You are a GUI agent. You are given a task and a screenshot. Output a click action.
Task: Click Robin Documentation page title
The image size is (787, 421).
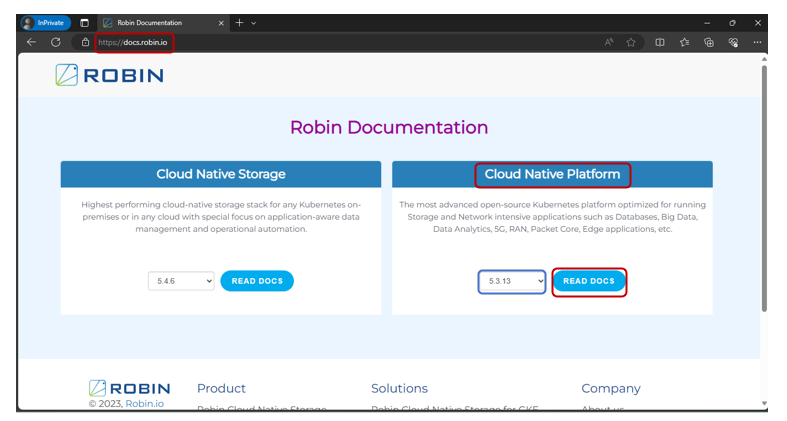pos(389,127)
